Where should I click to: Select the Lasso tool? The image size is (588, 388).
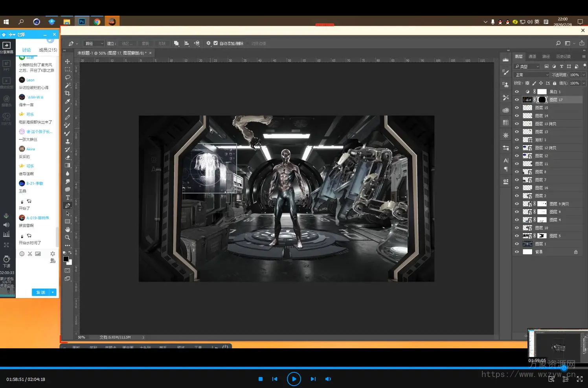click(x=68, y=77)
